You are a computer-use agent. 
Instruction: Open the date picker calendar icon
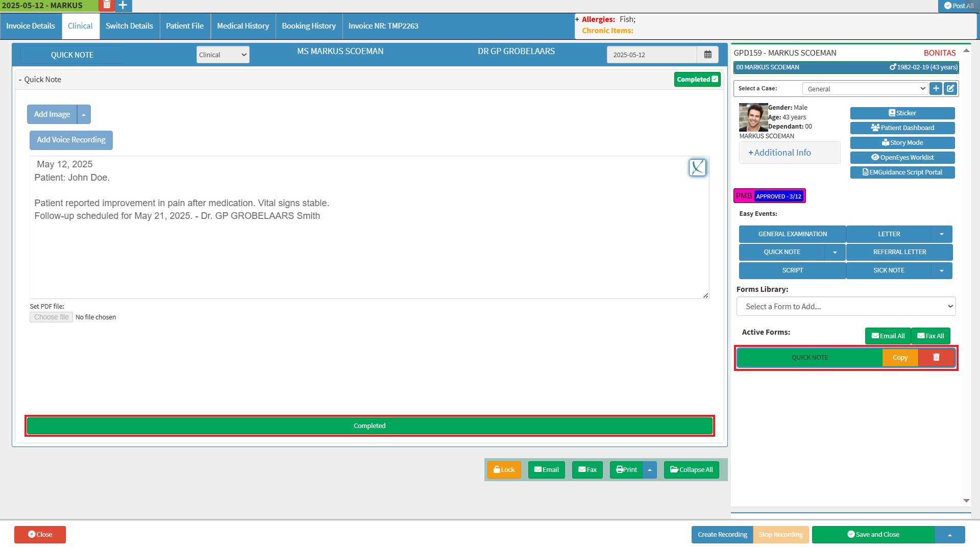707,55
